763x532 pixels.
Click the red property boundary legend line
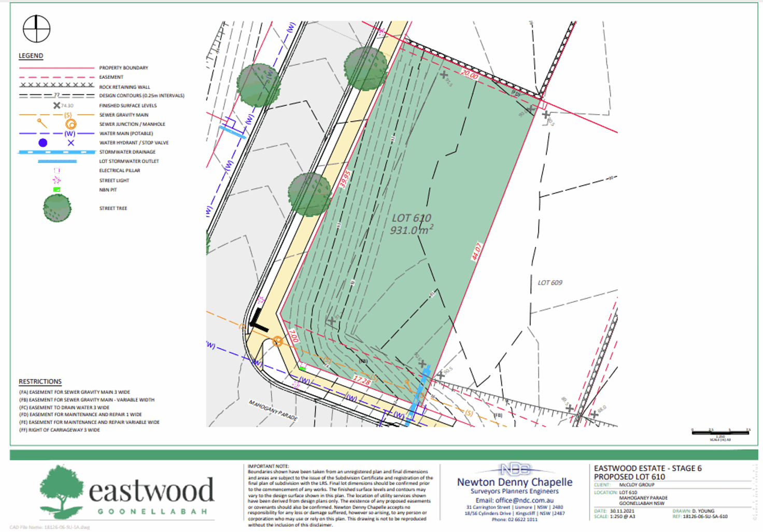pyautogui.click(x=57, y=68)
